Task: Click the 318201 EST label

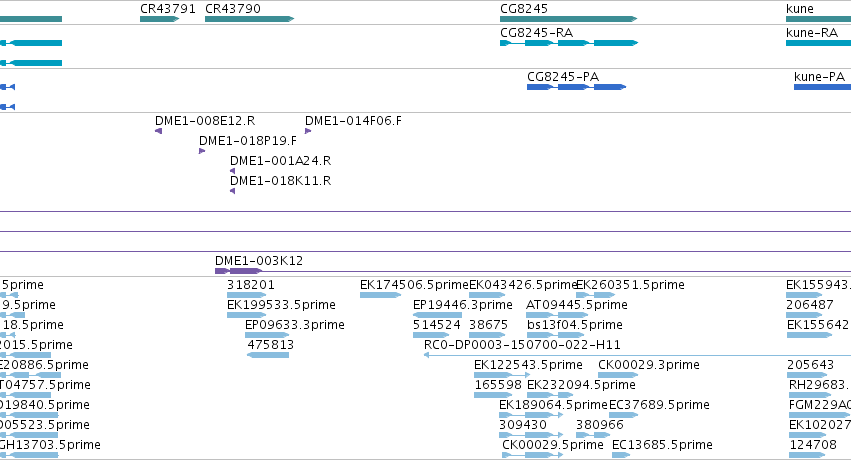Action: click(x=251, y=285)
